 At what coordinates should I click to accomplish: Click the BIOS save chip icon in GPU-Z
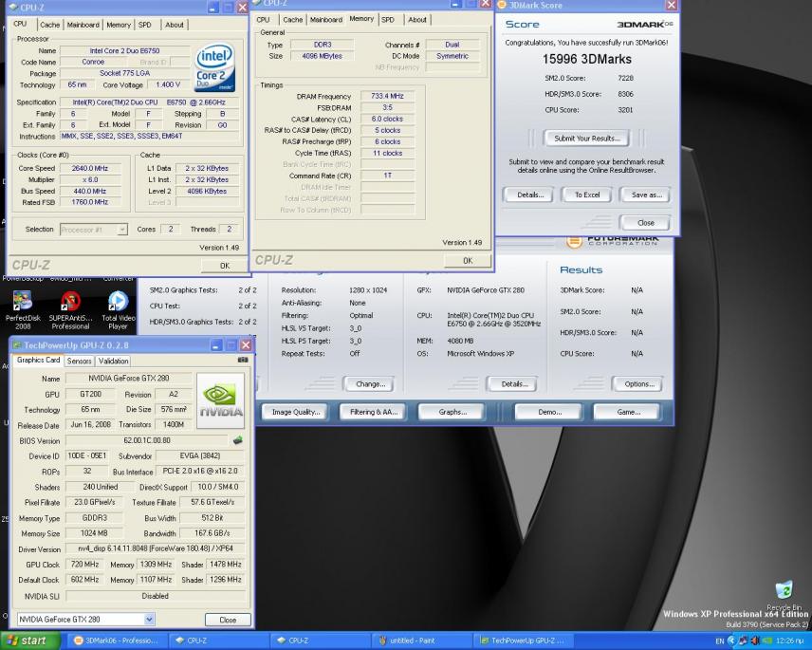click(x=238, y=440)
